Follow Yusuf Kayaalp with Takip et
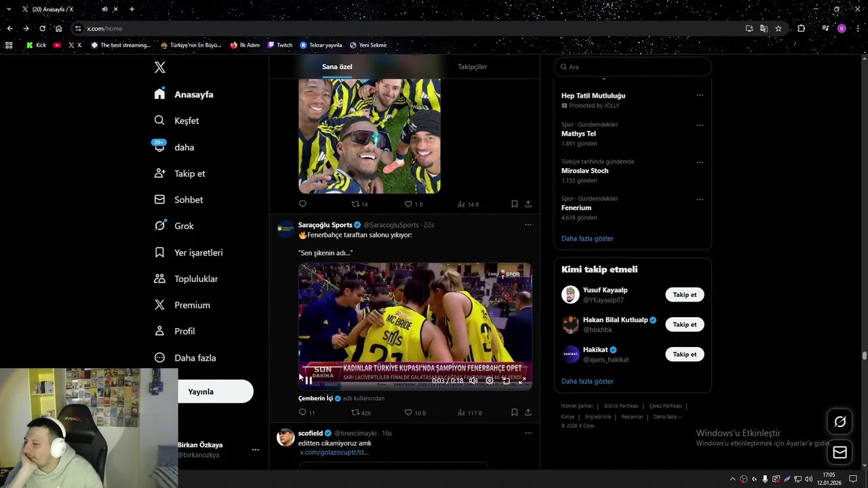 tap(684, 295)
